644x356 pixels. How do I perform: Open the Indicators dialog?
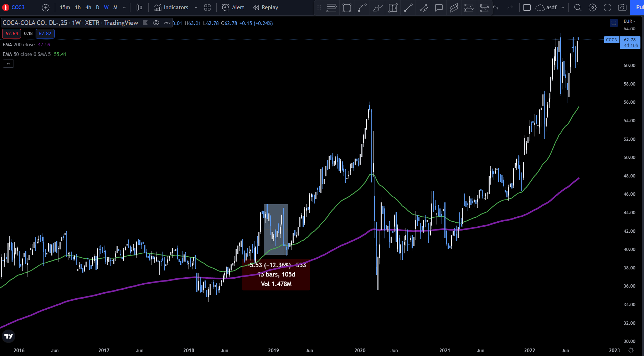coord(171,7)
